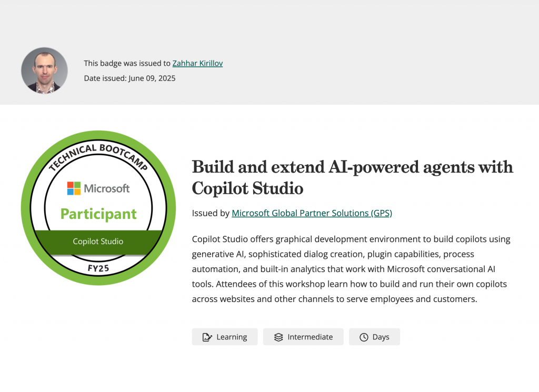Click the "Issued by" label text
This screenshot has width=539, height=392.
tap(211, 213)
